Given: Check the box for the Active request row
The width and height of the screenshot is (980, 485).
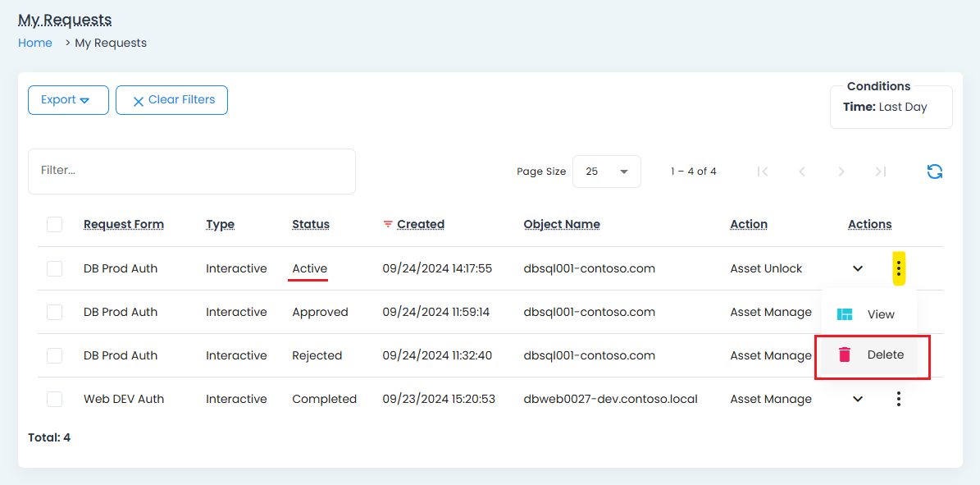Looking at the screenshot, I should 55,268.
